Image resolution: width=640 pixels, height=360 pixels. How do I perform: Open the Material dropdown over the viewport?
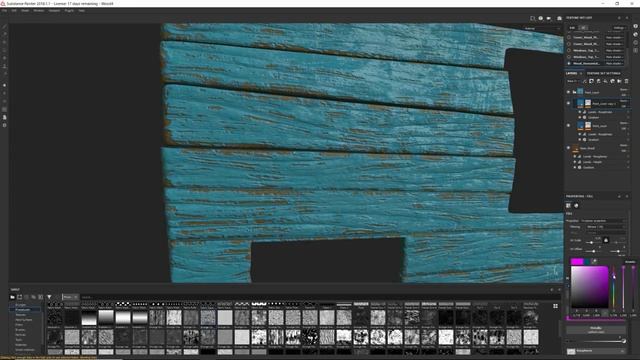click(x=542, y=29)
